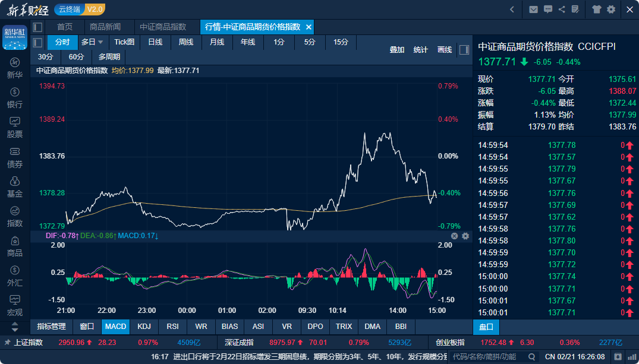Screen dimensions: 639x364
Task: Expand the 多日 dropdown arrow
Action: (100, 42)
